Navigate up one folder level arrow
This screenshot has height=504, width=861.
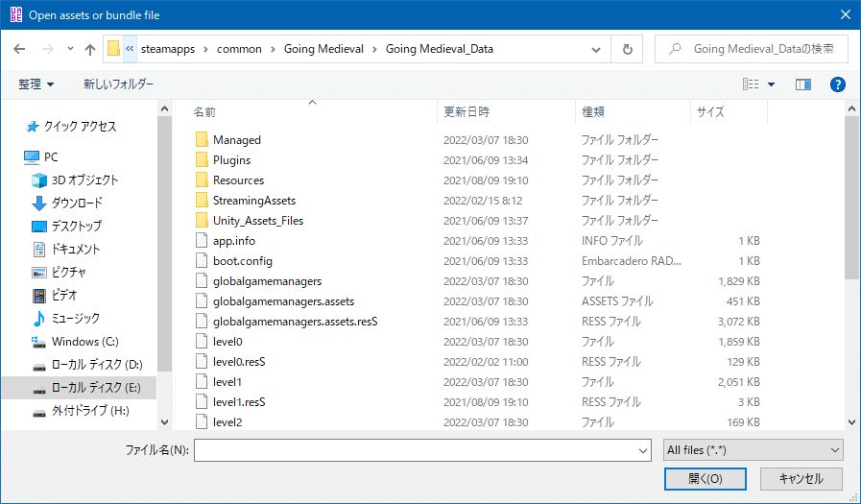coord(90,49)
